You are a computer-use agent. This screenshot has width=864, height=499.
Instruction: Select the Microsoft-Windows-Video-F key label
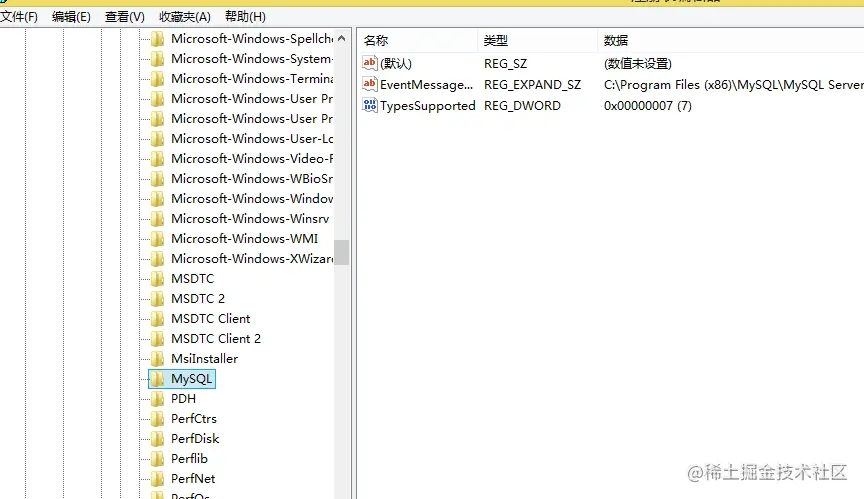click(252, 159)
